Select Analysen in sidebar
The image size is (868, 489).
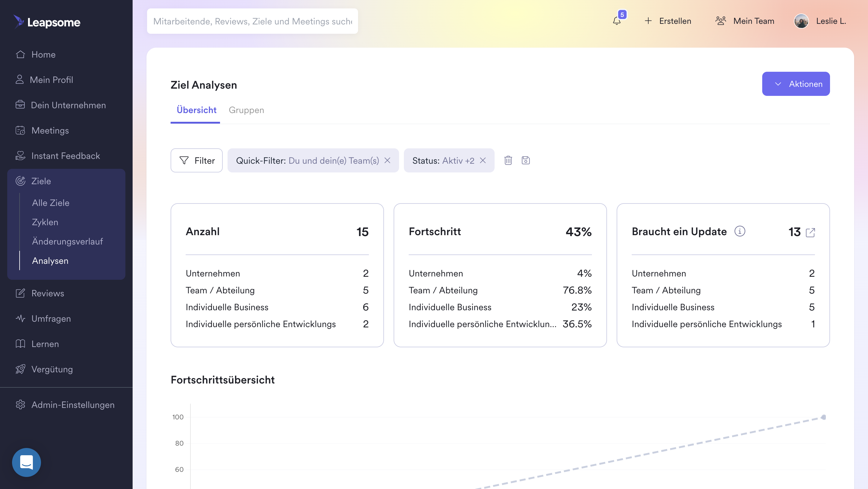[50, 260]
